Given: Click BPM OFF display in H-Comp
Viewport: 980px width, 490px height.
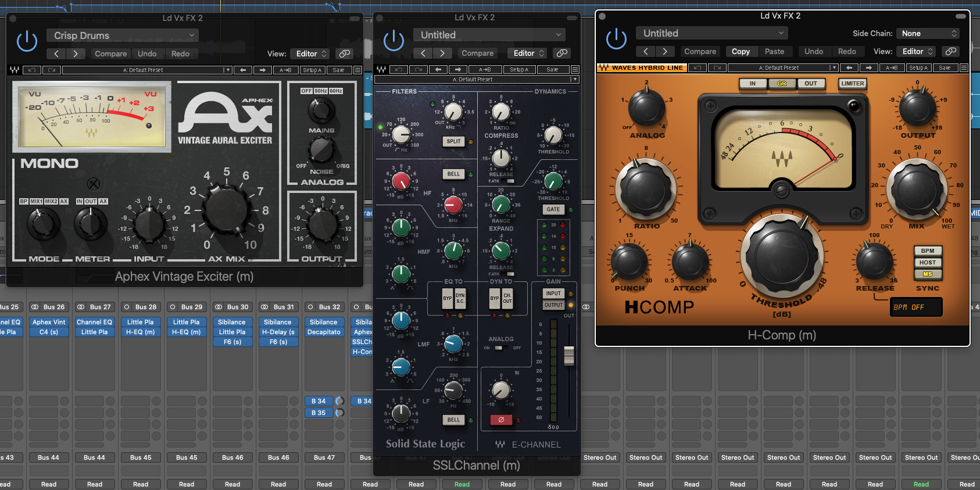Looking at the screenshot, I should pyautogui.click(x=915, y=307).
